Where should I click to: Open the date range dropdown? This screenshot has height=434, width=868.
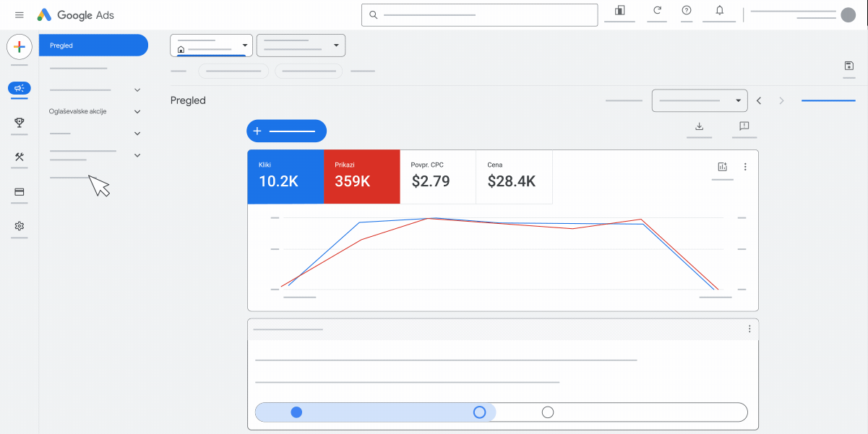coord(699,100)
